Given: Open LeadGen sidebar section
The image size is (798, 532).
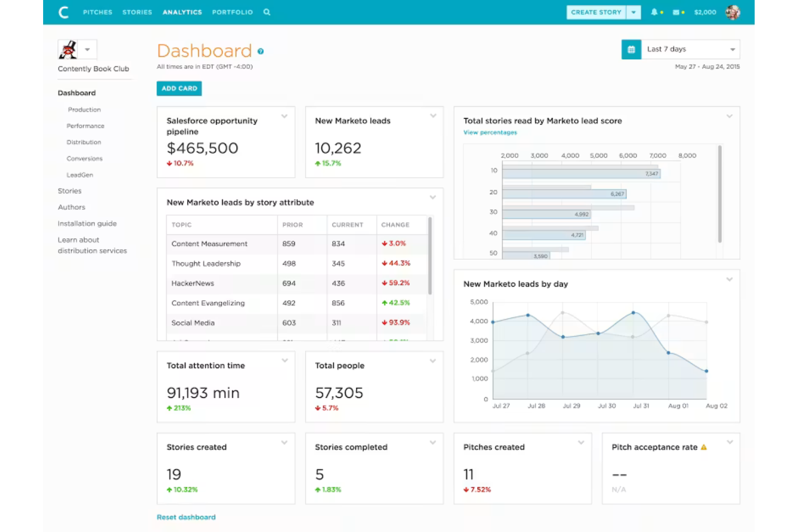Looking at the screenshot, I should 80,175.
